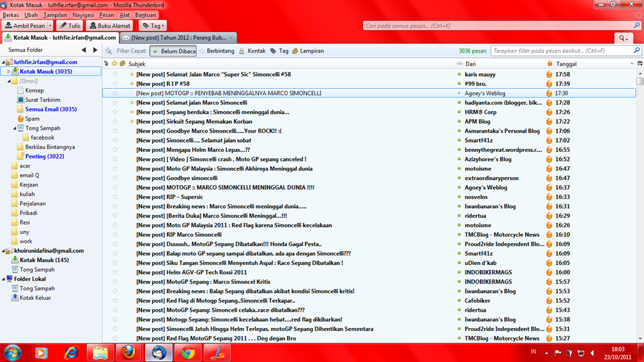The image size is (644, 362).
Task: Toggle the Berbintang starred filter
Action: click(216, 51)
